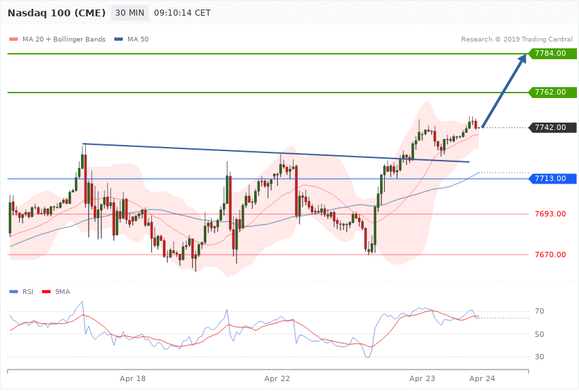Click the 9MA legend label
Viewport: 579px width, 392px height.
(63, 292)
